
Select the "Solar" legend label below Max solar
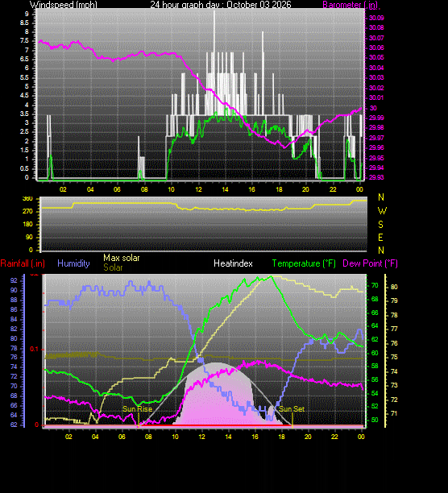pyautogui.click(x=113, y=267)
